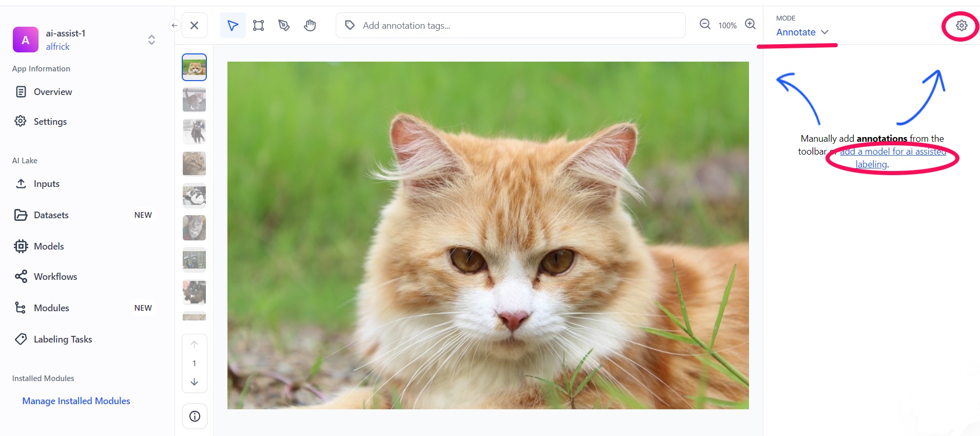Open the image info icon
The image size is (980, 436).
(x=195, y=416)
